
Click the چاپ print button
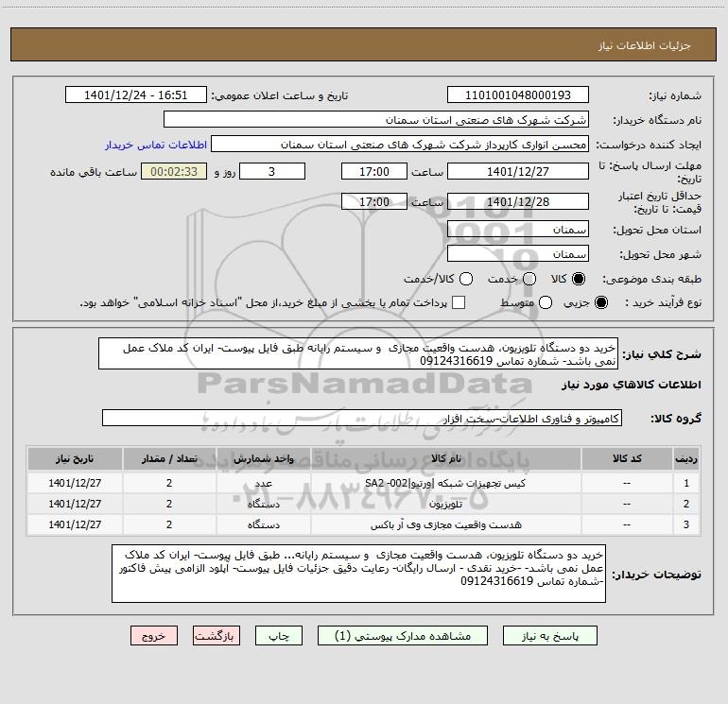(279, 636)
